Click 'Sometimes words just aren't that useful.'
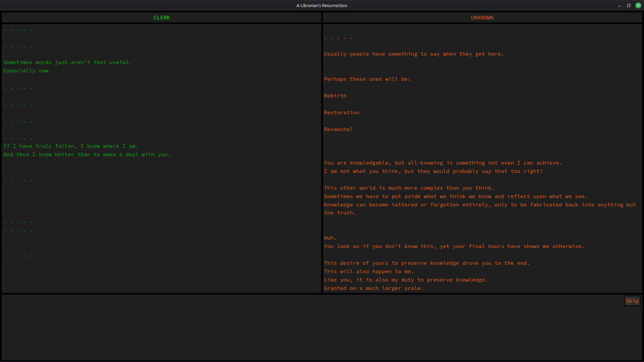 pyautogui.click(x=67, y=62)
